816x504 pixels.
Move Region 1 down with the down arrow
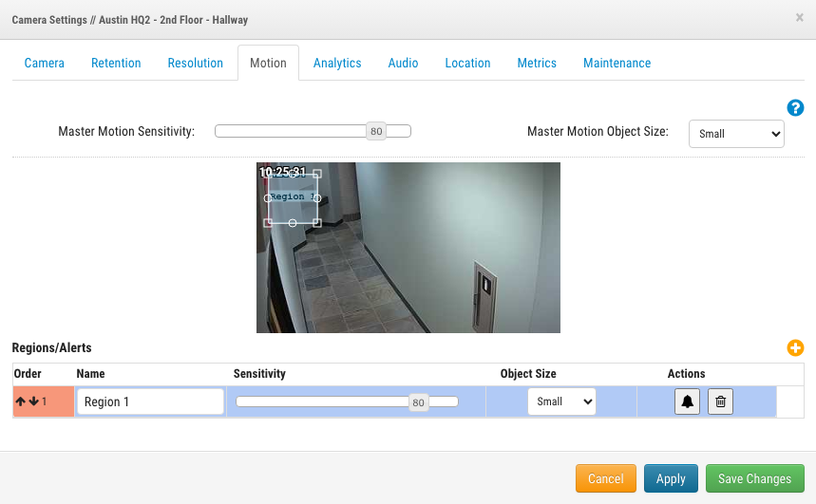click(x=33, y=402)
